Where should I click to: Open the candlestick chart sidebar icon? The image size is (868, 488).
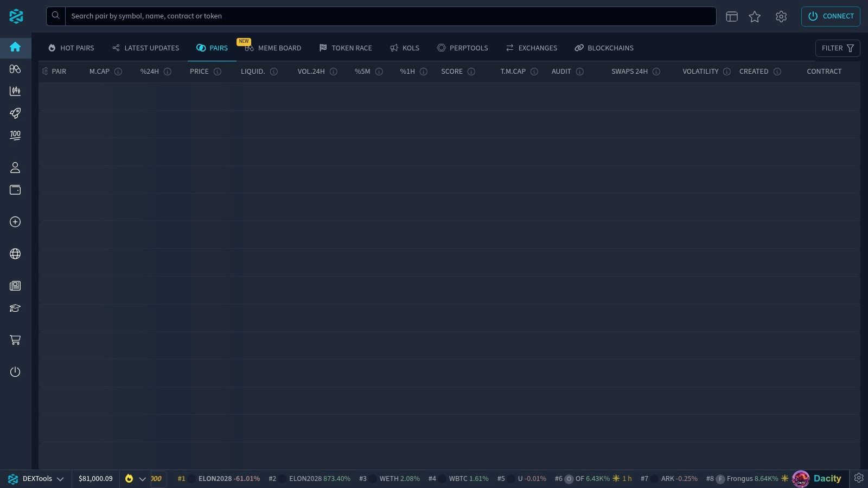click(x=15, y=91)
